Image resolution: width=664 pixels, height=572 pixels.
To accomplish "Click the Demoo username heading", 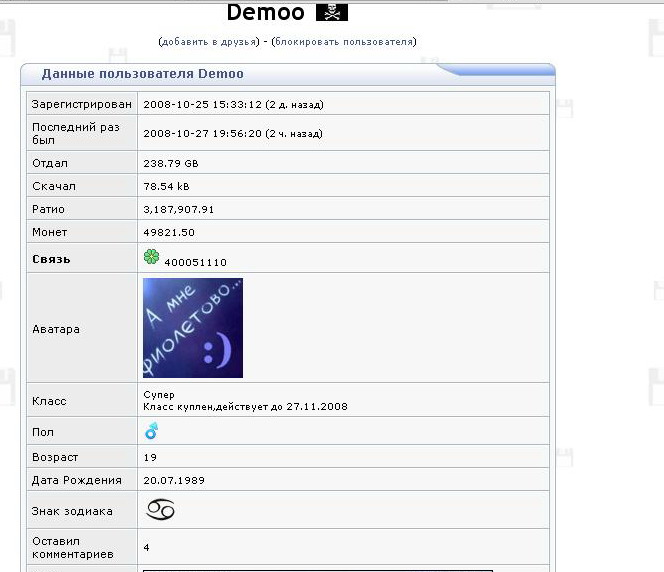I will pyautogui.click(x=266, y=12).
